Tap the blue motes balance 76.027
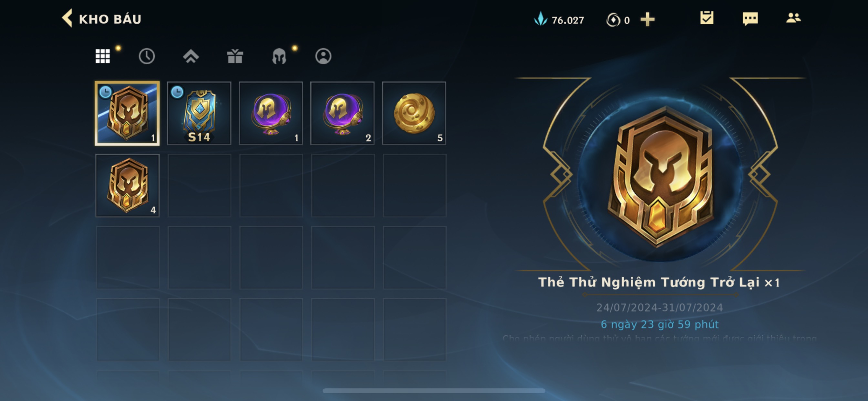The image size is (868, 401). (x=559, y=20)
